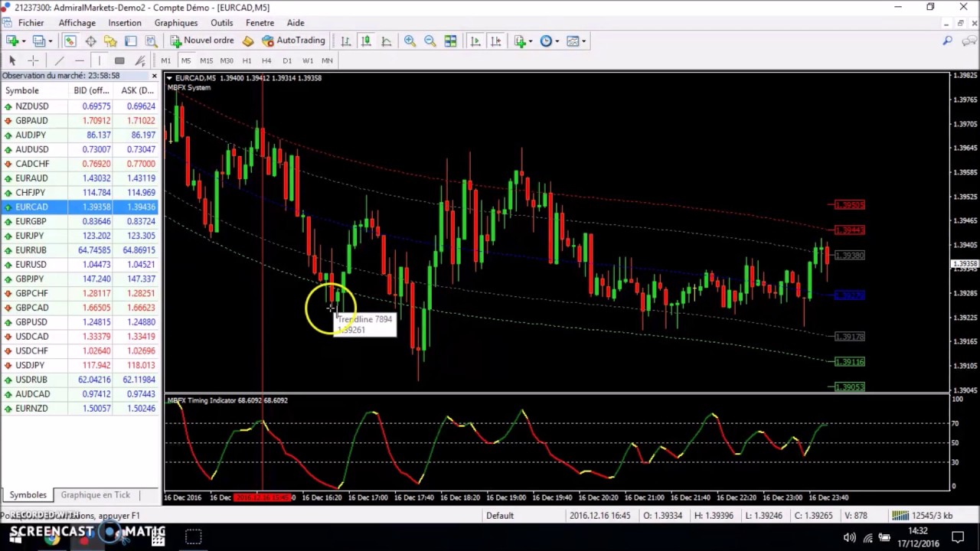Zoom in on the chart
Viewport: 980px width, 551px height.
tap(410, 41)
